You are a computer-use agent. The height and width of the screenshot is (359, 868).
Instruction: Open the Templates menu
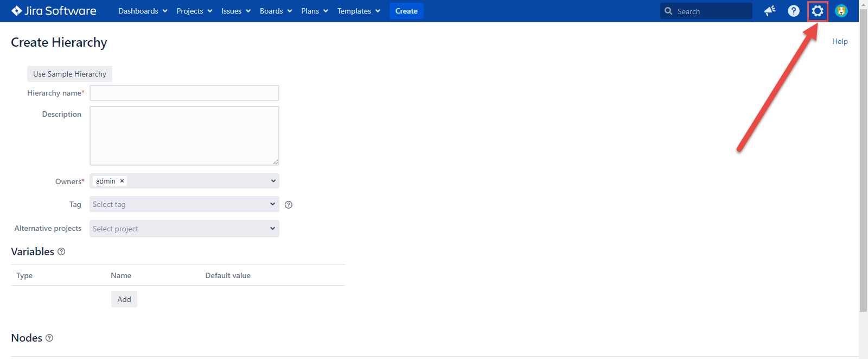coord(359,11)
